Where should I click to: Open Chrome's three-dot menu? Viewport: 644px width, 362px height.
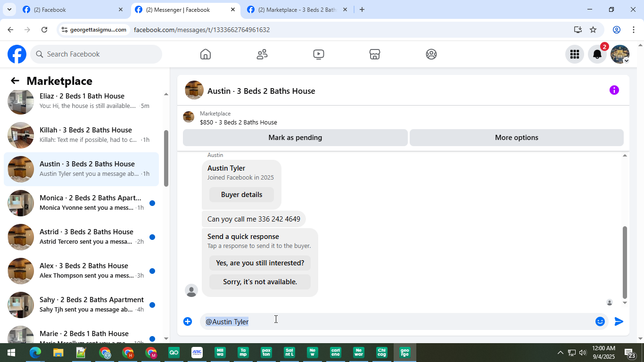click(x=634, y=30)
